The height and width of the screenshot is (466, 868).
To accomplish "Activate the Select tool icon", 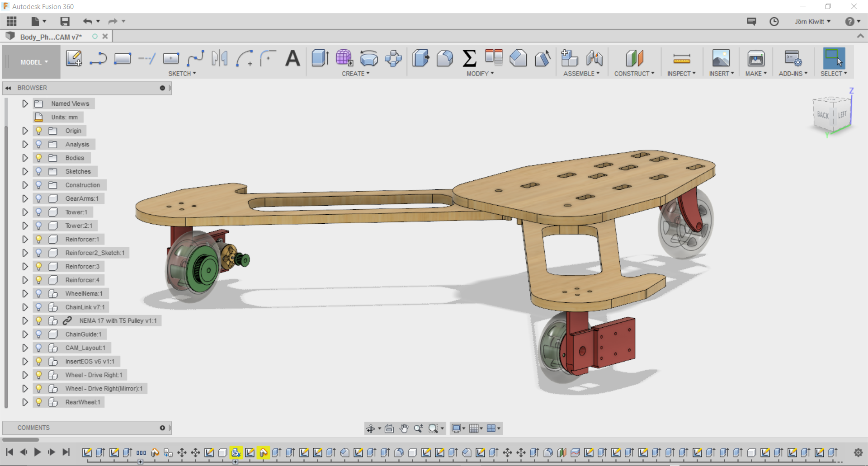I will pyautogui.click(x=834, y=58).
